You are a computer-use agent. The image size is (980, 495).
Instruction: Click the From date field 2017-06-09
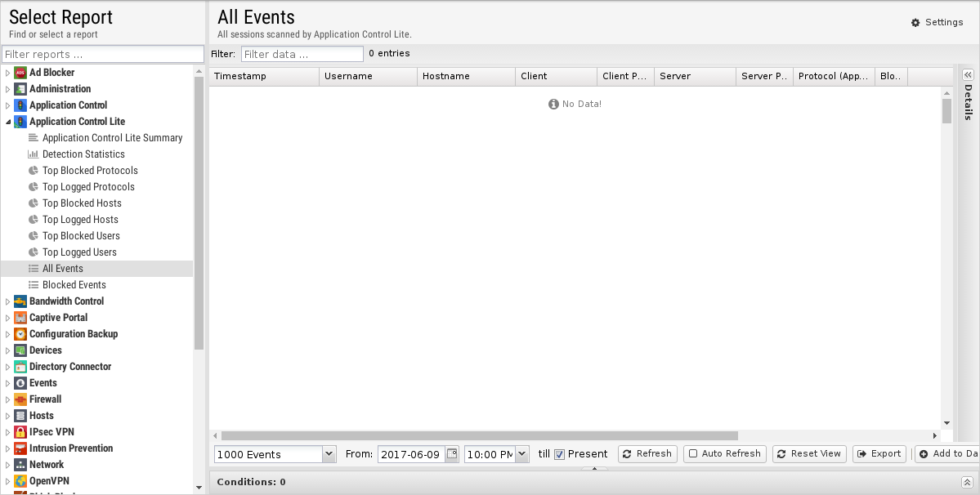tap(411, 454)
